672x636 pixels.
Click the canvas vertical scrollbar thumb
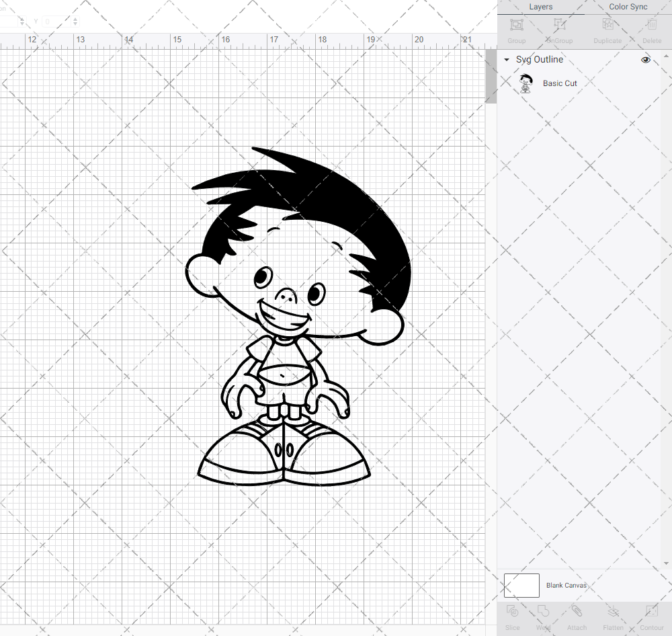point(491,77)
